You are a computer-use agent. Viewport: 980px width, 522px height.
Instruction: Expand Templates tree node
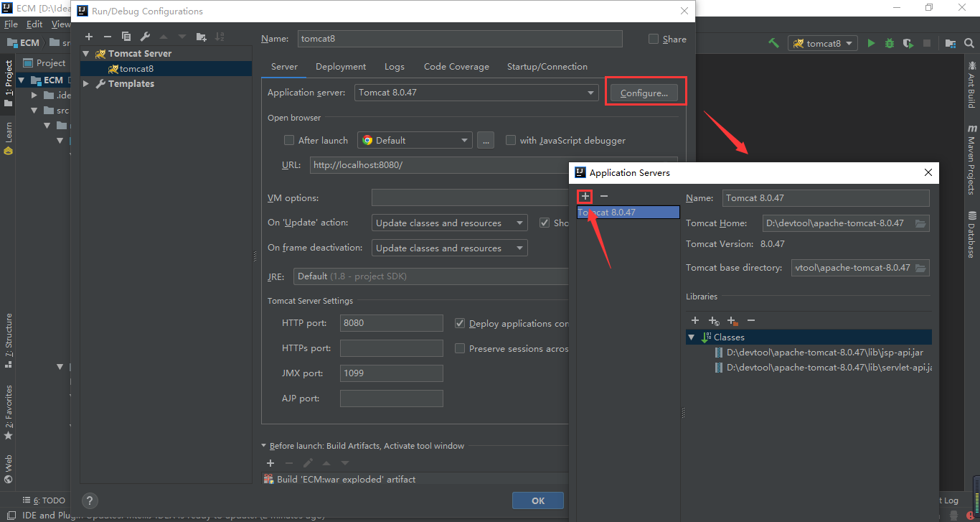click(x=87, y=84)
